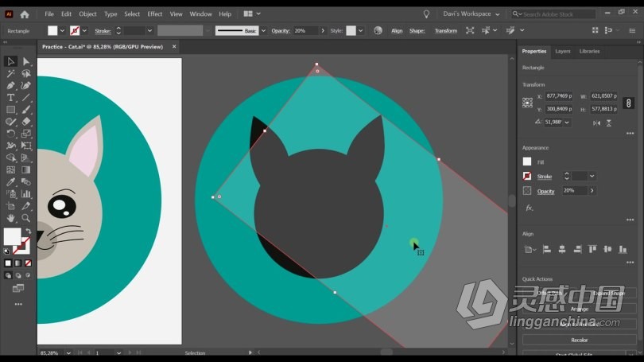Set Gradient mode below swatches
This screenshot has height=362, width=644.
[x=18, y=263]
